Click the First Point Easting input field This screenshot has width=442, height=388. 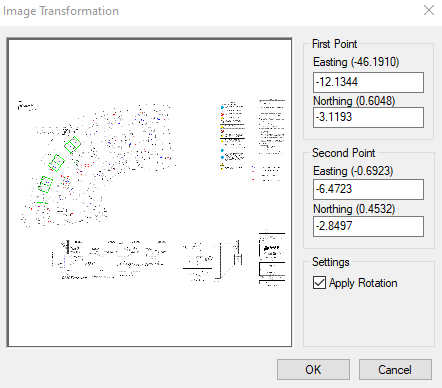click(x=368, y=82)
